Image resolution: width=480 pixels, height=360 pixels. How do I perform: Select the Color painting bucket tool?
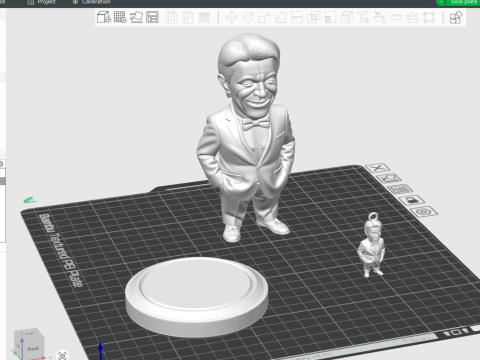pos(379,17)
